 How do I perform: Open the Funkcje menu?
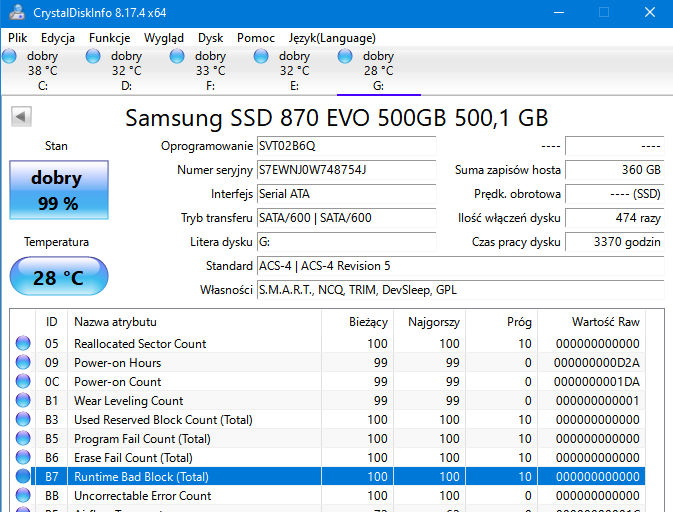point(109,38)
